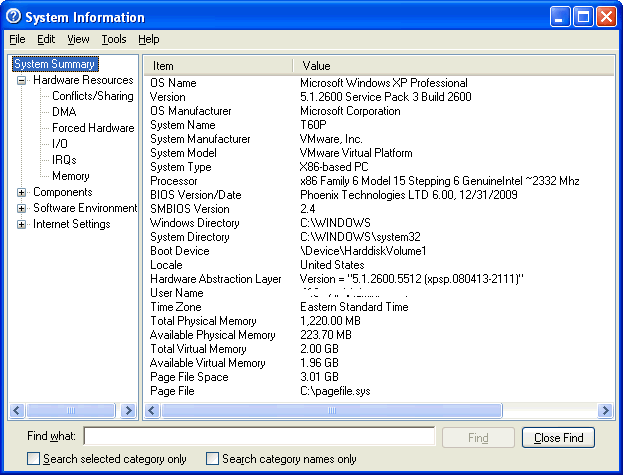Viewport: 623px width, 475px height.
Task: Select Components tree item
Action: coord(63,192)
